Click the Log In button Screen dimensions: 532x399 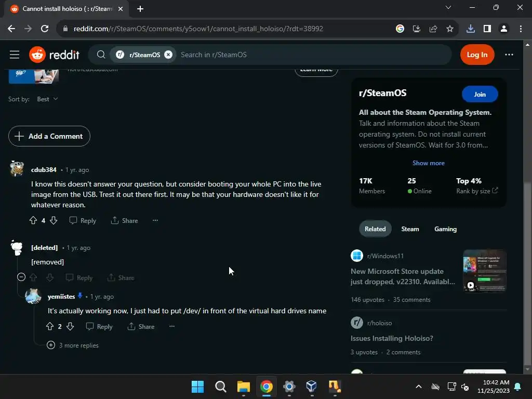[x=477, y=55]
